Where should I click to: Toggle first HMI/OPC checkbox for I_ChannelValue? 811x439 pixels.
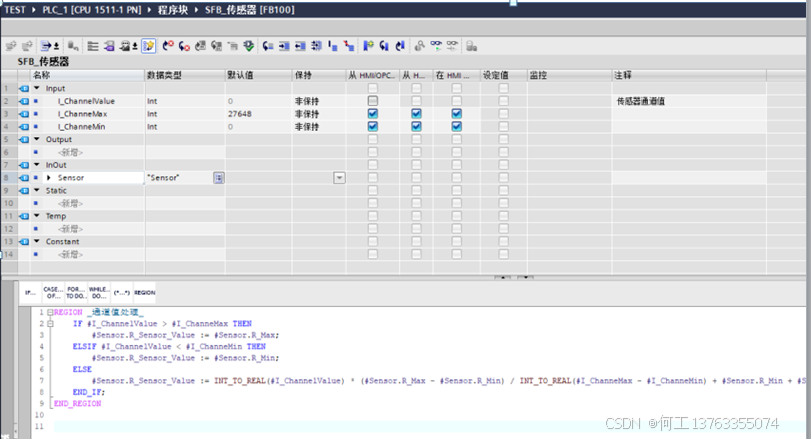372,101
